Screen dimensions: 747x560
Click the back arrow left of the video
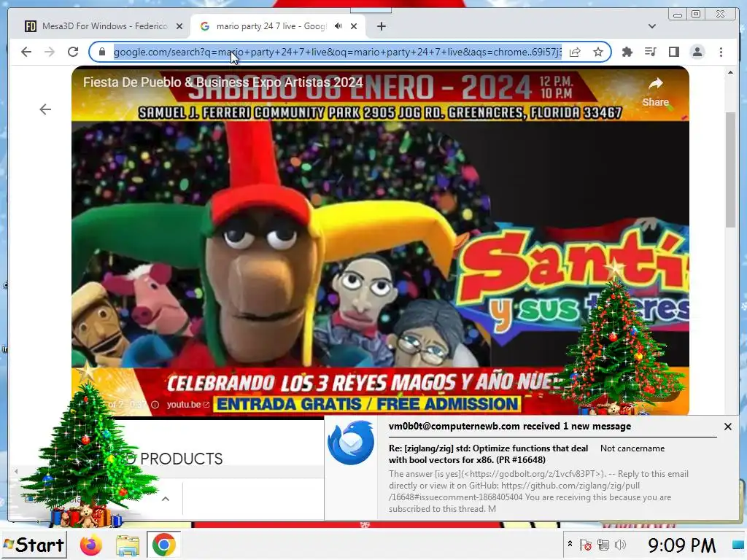45,109
